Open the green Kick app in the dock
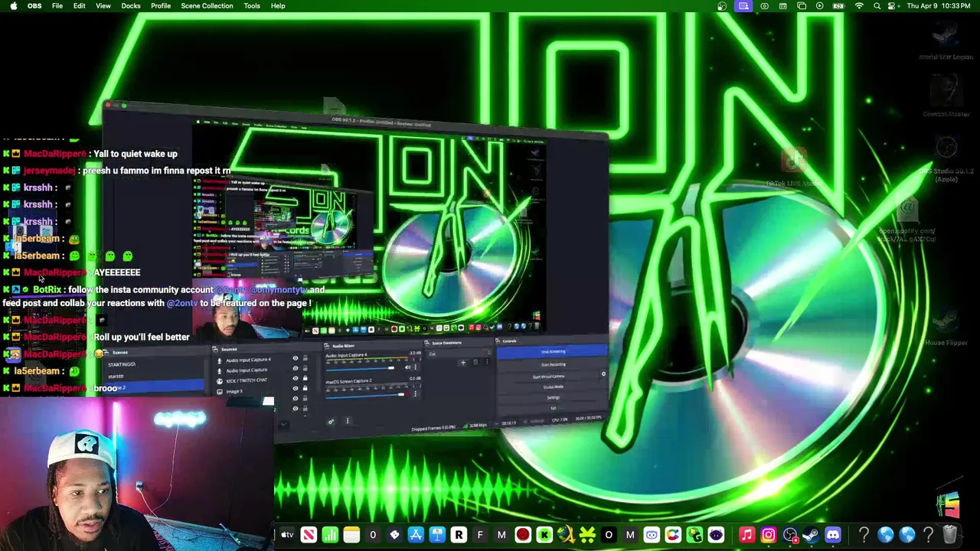 pyautogui.click(x=544, y=535)
